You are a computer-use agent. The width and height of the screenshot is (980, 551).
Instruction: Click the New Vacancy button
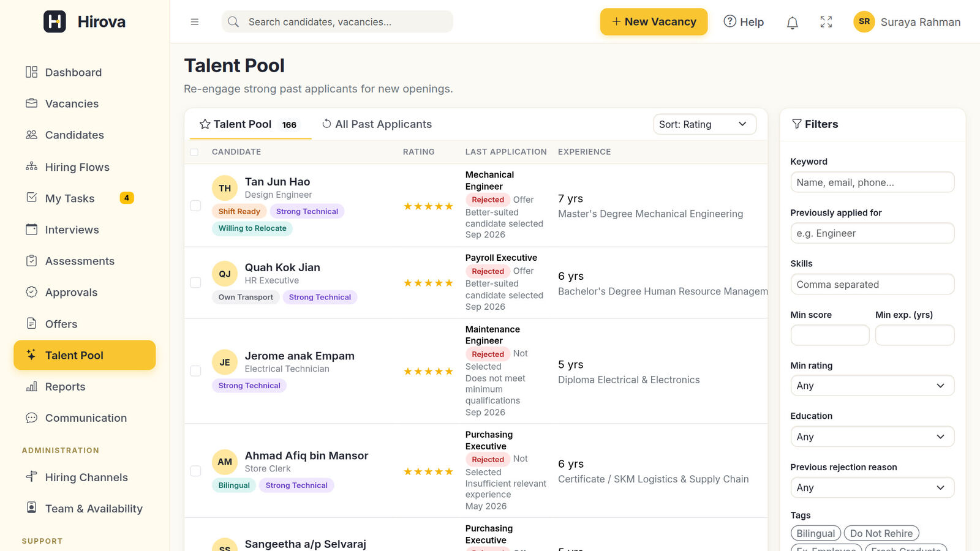click(x=654, y=22)
